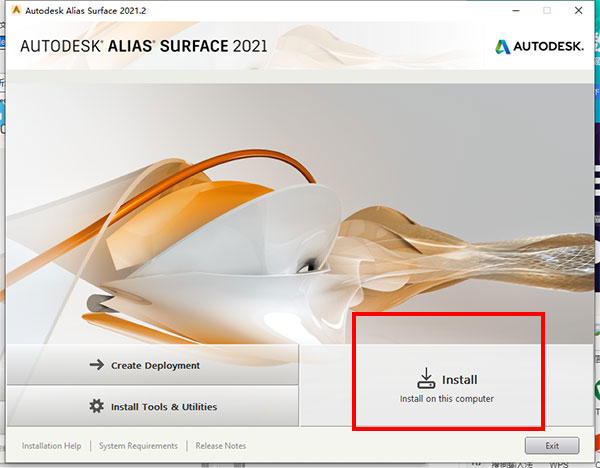Minimize the Alias Surface installer window

tap(516, 11)
